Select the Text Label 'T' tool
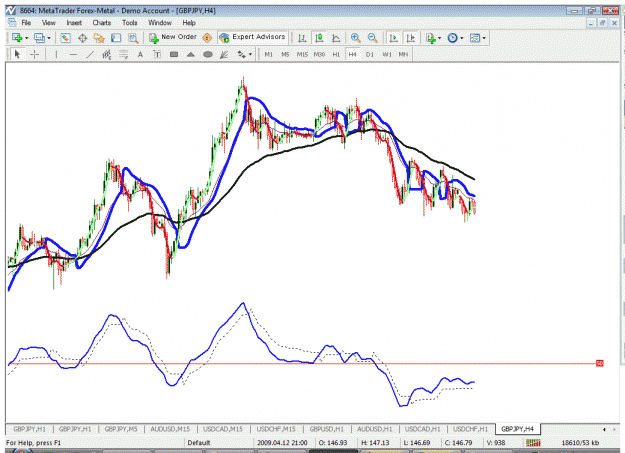625x453 pixels. click(x=157, y=54)
